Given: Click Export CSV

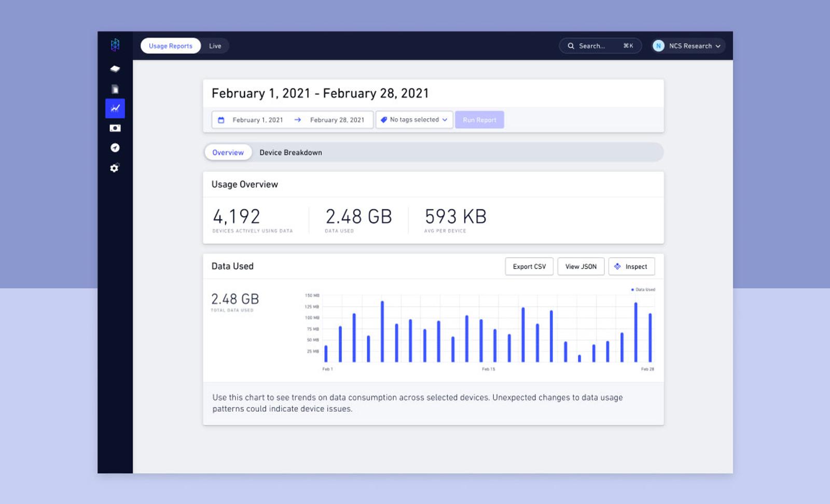Looking at the screenshot, I should [529, 267].
